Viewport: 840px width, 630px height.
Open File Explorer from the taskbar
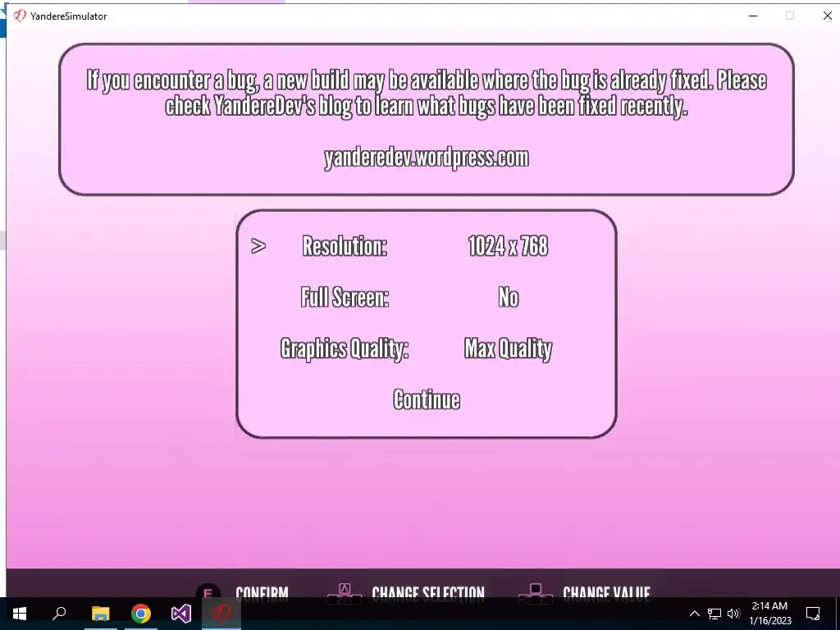100,614
